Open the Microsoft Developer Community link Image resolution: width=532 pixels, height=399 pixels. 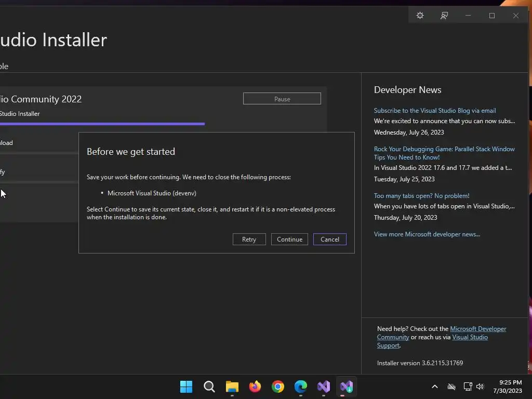[x=478, y=329]
